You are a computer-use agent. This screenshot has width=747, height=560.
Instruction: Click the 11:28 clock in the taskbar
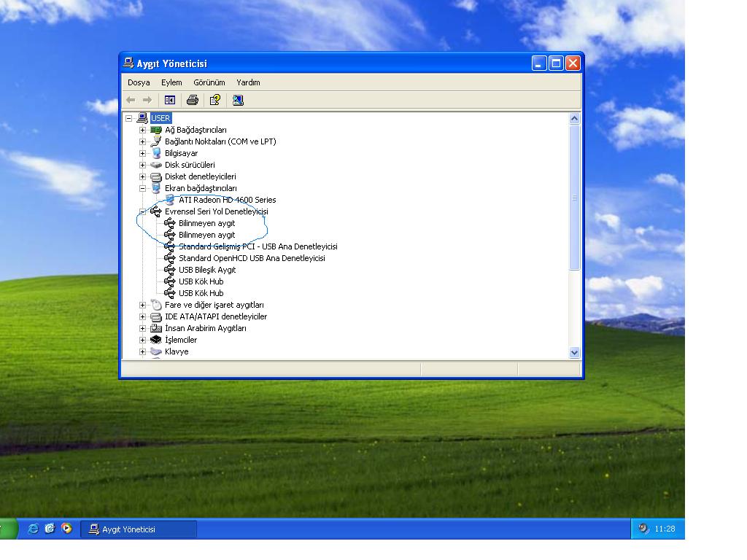[x=665, y=529]
